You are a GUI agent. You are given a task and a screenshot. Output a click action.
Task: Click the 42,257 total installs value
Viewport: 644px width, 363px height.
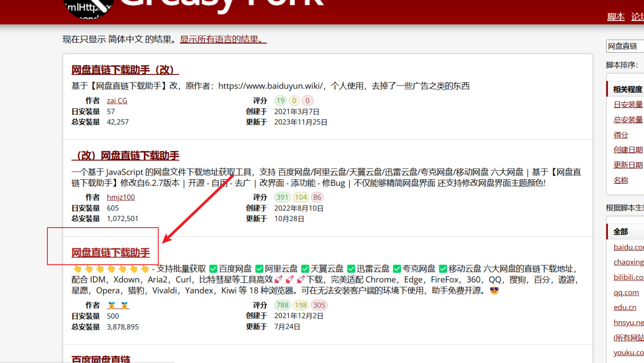[x=118, y=122]
